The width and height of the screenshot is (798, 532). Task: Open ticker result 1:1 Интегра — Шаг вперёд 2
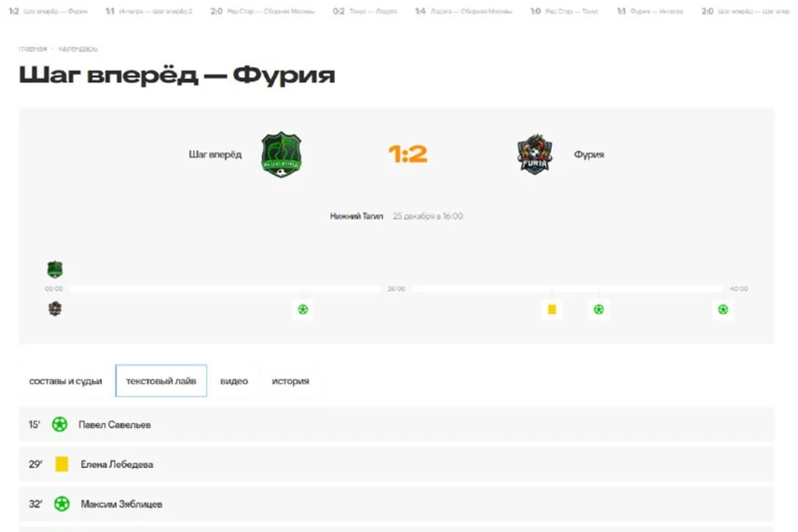[x=149, y=11]
